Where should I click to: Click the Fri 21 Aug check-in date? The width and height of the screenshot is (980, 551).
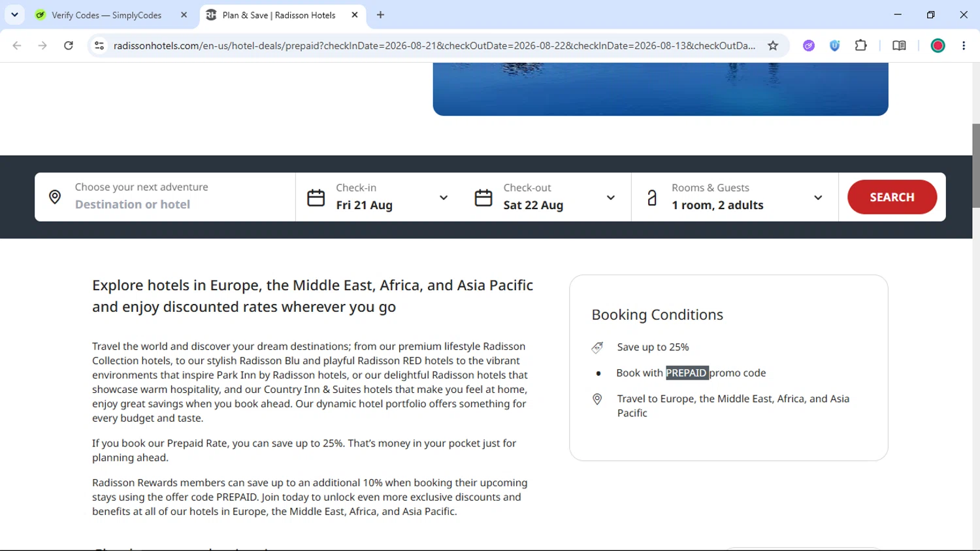tap(365, 205)
